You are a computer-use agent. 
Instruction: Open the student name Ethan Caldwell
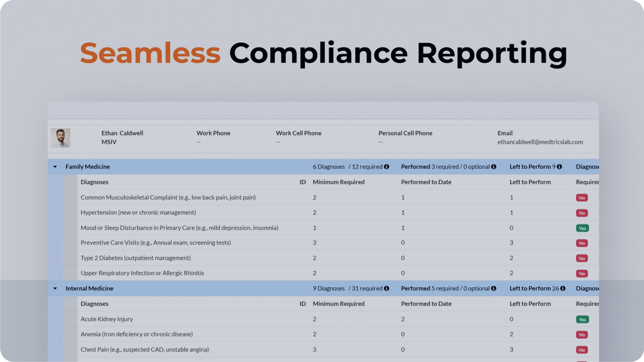click(x=122, y=133)
